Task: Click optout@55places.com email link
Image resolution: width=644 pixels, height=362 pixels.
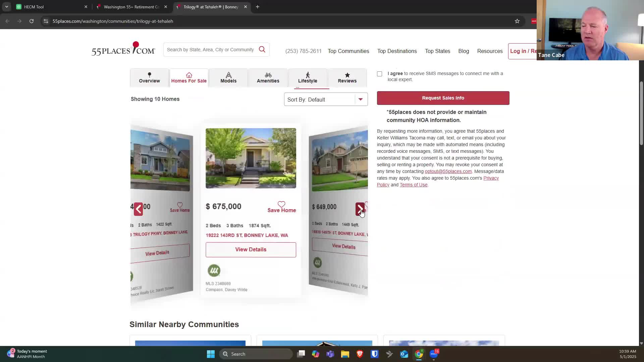Action: point(448,171)
